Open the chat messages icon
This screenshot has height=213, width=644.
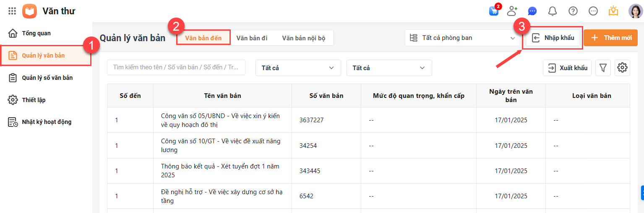tap(532, 11)
